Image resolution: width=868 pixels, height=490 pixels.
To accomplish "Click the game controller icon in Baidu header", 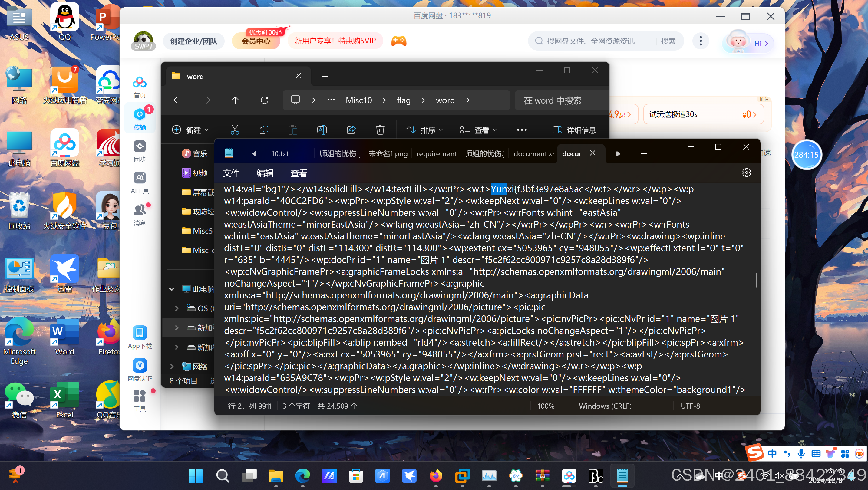I will (x=399, y=41).
